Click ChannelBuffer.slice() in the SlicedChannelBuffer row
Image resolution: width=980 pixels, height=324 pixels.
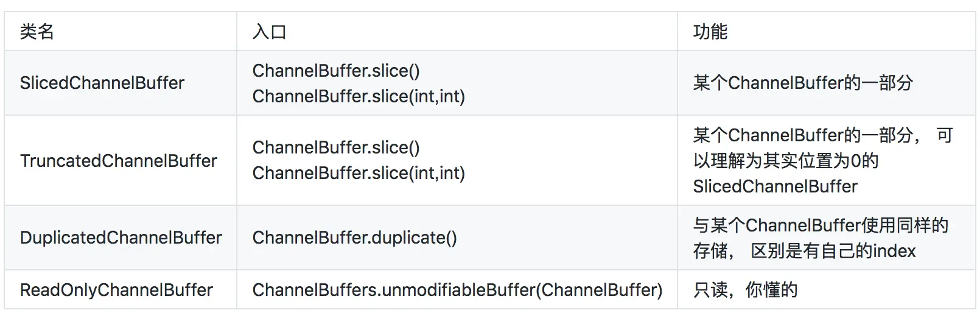pos(336,71)
